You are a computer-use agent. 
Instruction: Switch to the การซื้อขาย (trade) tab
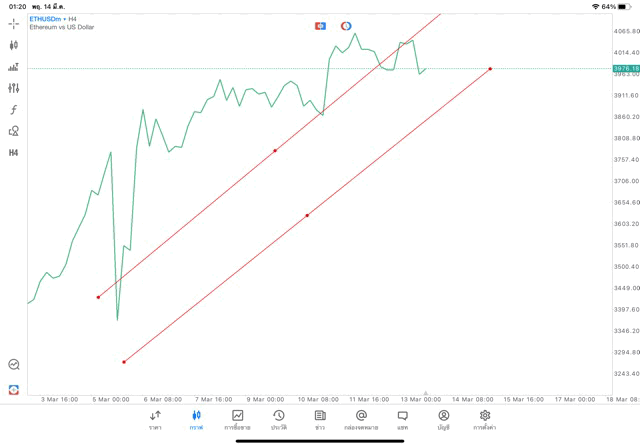coord(237,418)
